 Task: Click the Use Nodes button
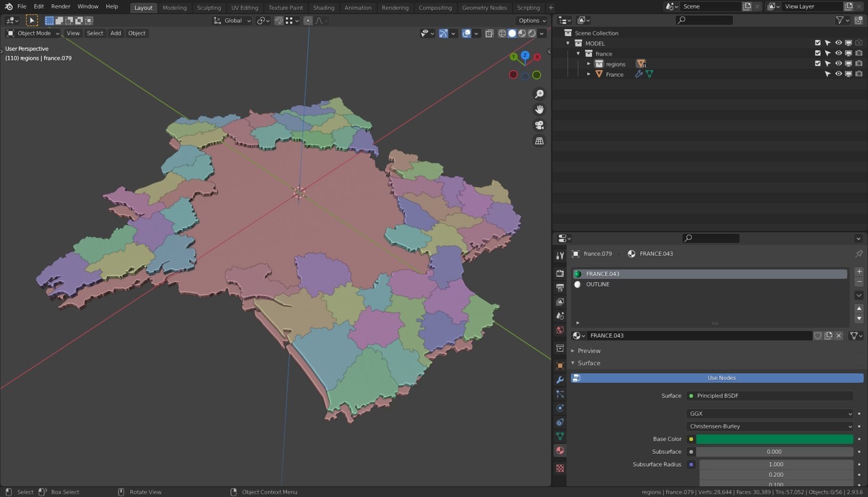point(717,378)
